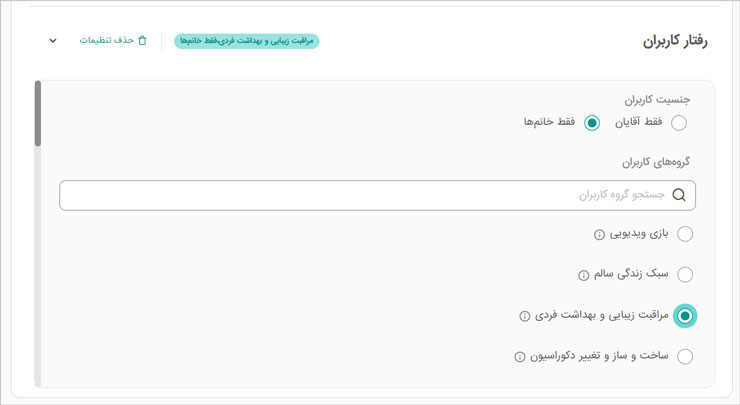The height and width of the screenshot is (405, 740).
Task: Open the info icon next to بازی ویدیویی
Action: tap(600, 235)
